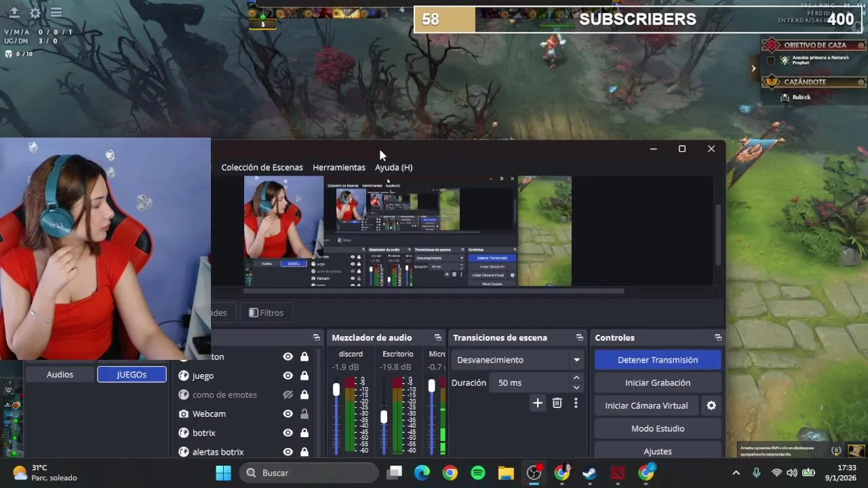Image resolution: width=868 pixels, height=488 pixels.
Task: Unlock the juego source
Action: [304, 375]
